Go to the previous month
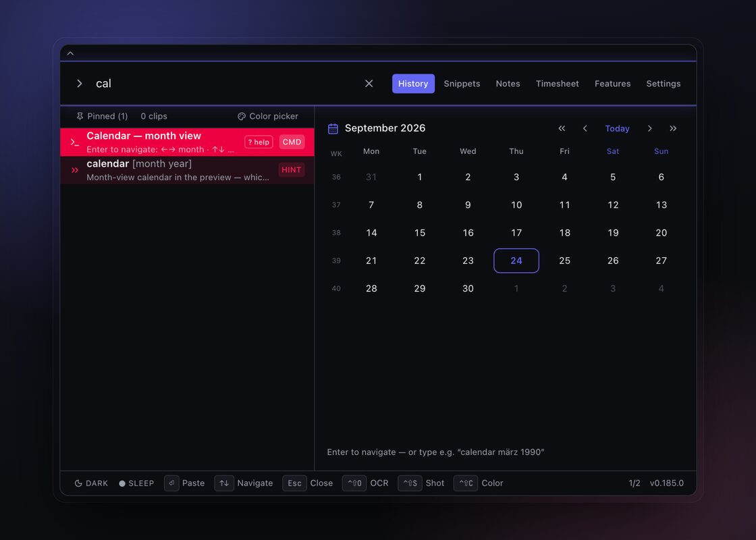This screenshot has width=756, height=540. [585, 128]
